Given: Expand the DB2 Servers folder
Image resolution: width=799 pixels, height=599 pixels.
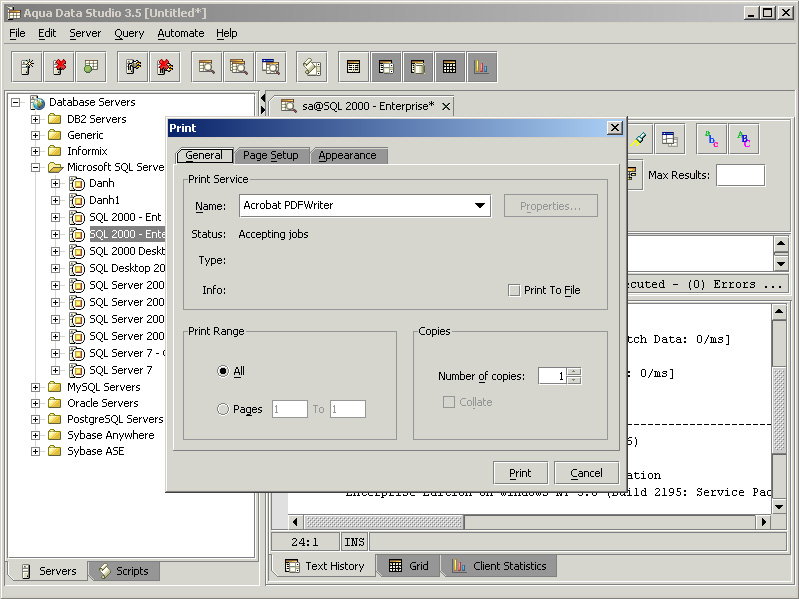Looking at the screenshot, I should tap(35, 120).
